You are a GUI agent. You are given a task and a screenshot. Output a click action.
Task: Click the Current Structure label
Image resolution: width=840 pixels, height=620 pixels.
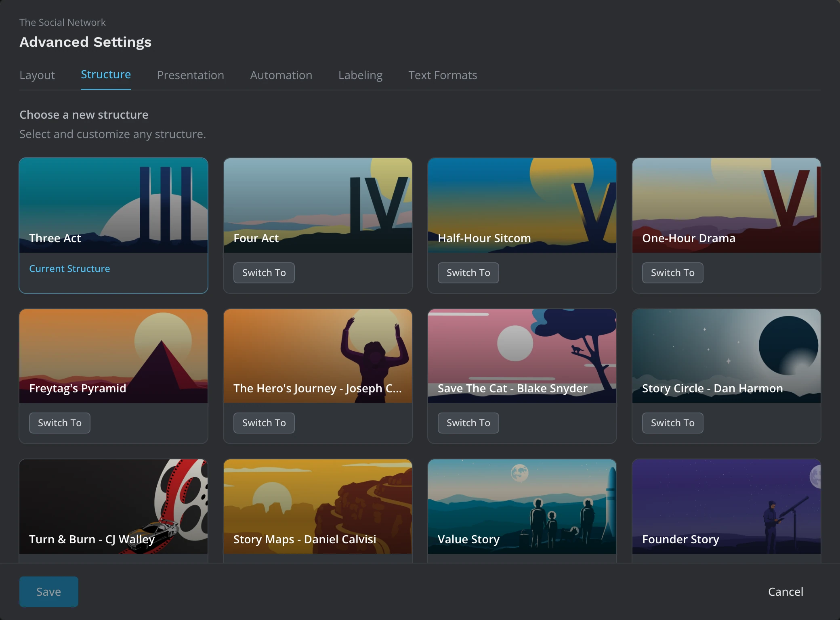(x=69, y=269)
